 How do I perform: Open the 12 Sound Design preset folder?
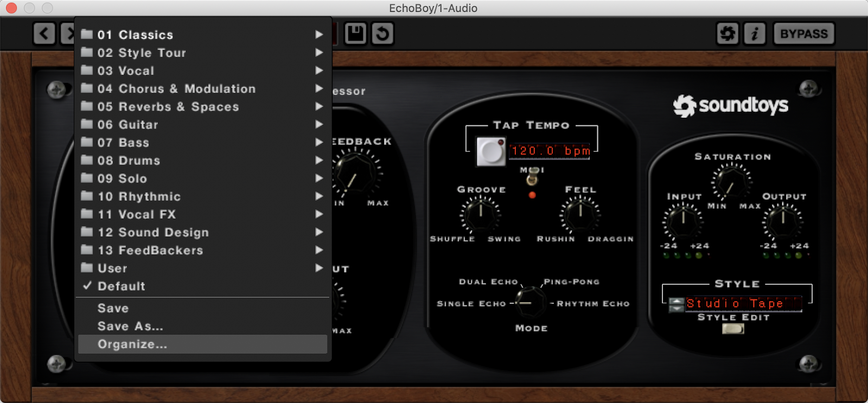pos(203,232)
